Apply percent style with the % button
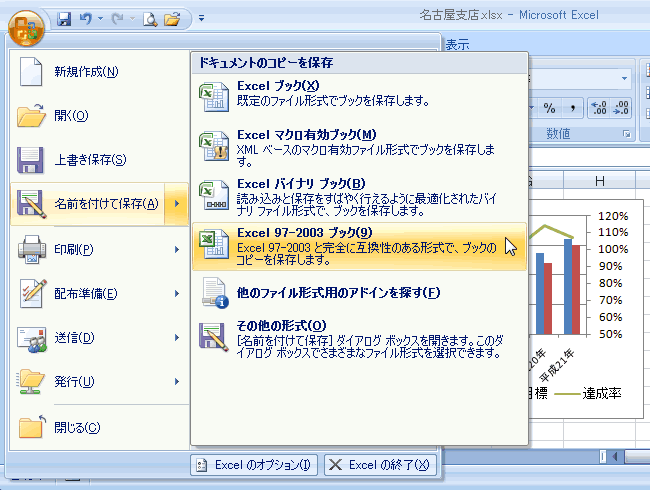This screenshot has height=490, width=650. 549,108
